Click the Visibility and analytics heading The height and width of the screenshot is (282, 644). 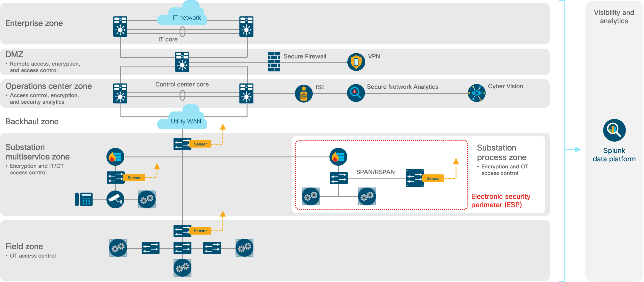click(x=614, y=17)
